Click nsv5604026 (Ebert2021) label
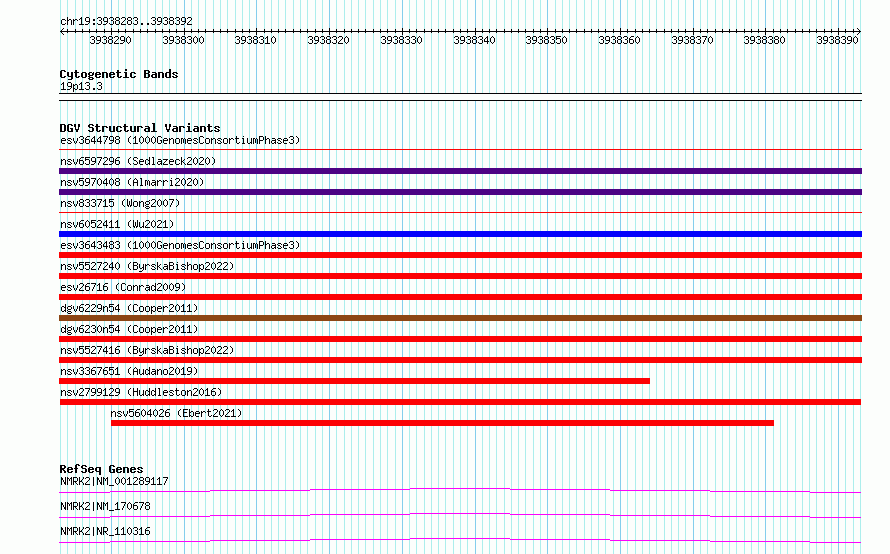 (x=176, y=413)
